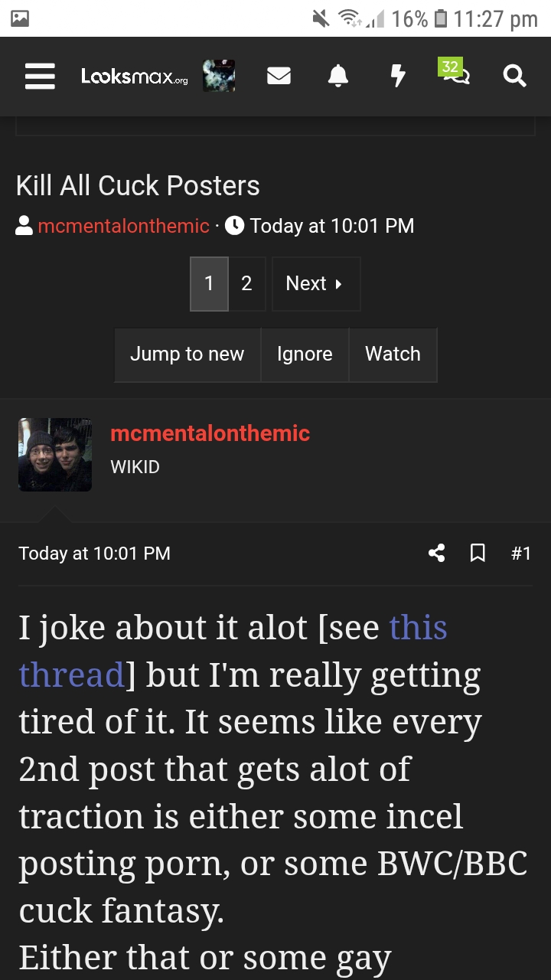Visit mcmentalonthemic's profile from the post header
551x980 pixels.
point(210,433)
